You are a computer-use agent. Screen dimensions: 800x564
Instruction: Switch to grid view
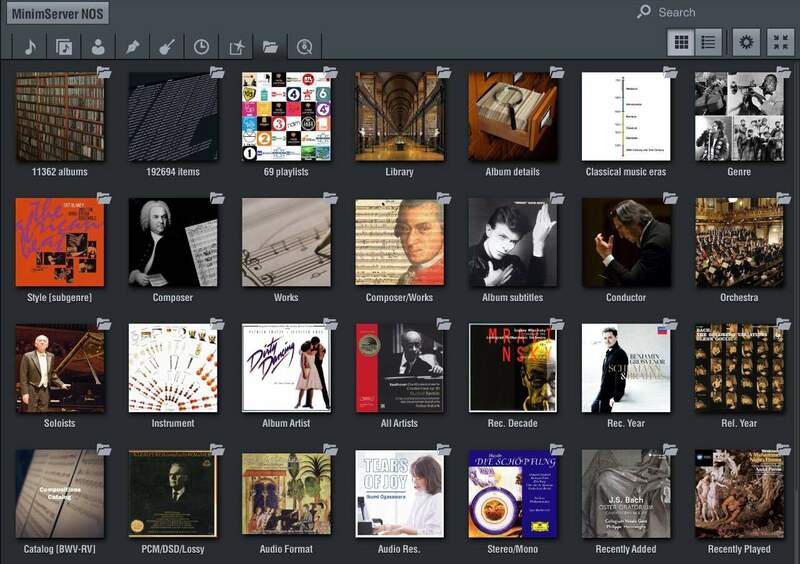click(682, 42)
